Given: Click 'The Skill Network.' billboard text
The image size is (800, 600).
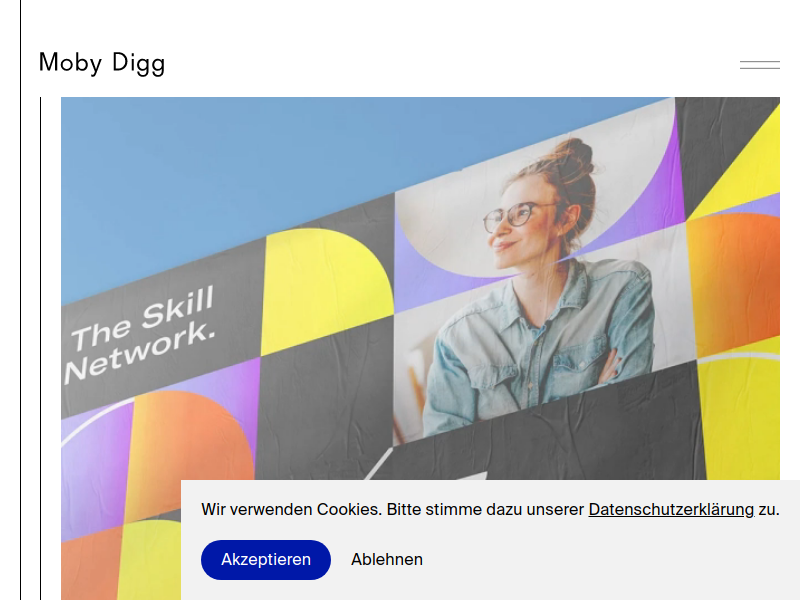Looking at the screenshot, I should 141,334.
